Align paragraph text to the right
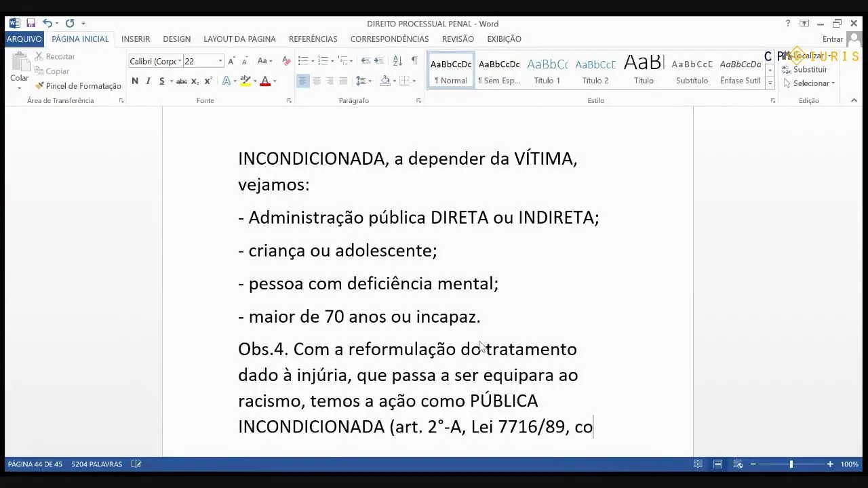This screenshot has width=868, height=488. coord(330,81)
